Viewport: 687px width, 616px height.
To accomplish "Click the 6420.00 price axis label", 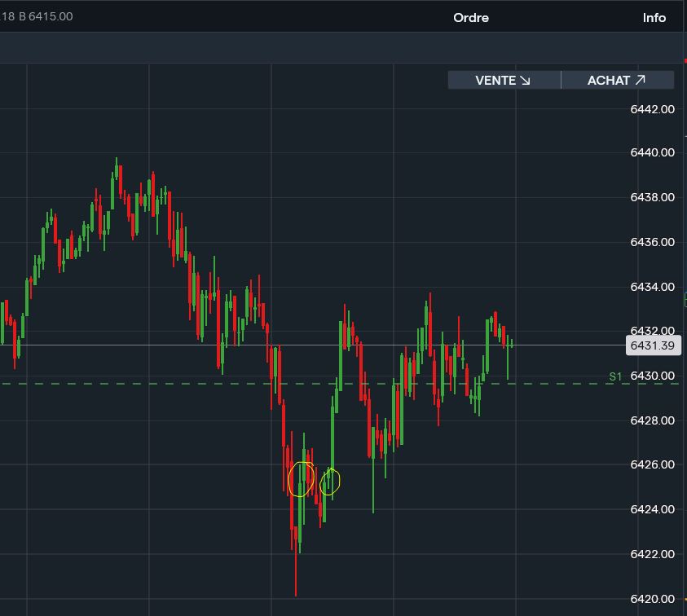I will click(652, 598).
